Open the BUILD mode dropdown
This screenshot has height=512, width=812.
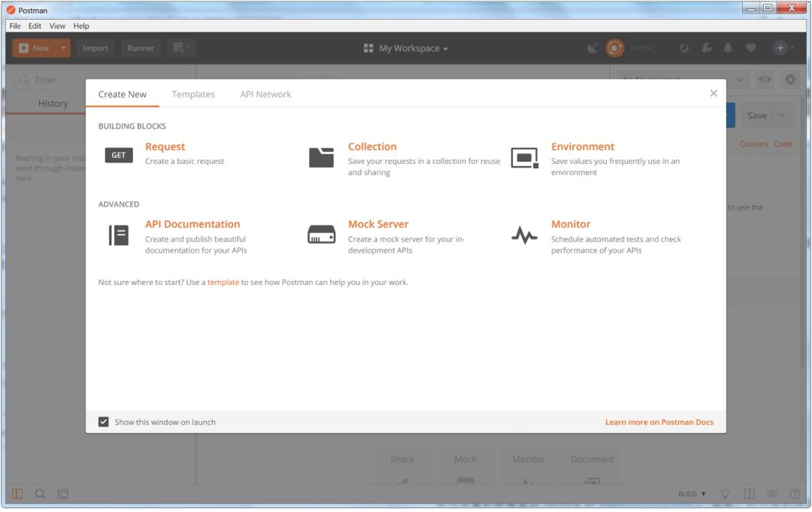point(692,495)
